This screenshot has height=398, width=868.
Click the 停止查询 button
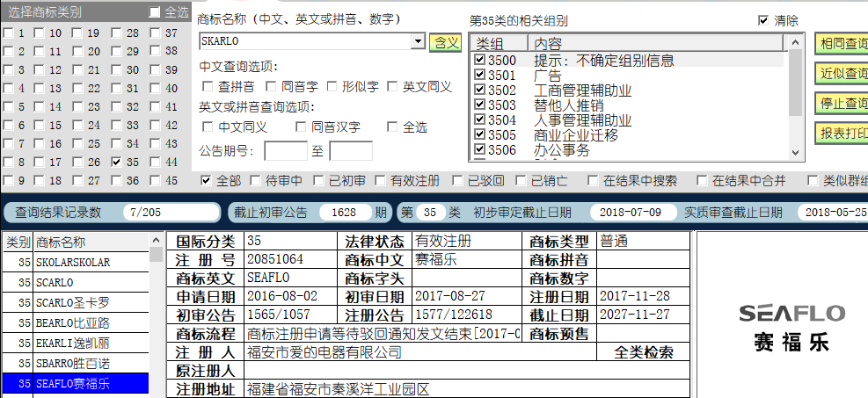(842, 104)
